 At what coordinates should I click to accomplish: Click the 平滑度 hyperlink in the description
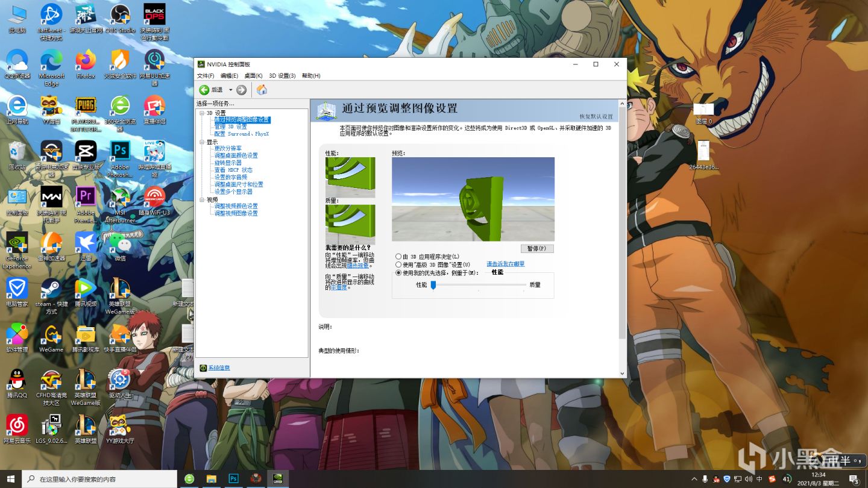pos(338,287)
